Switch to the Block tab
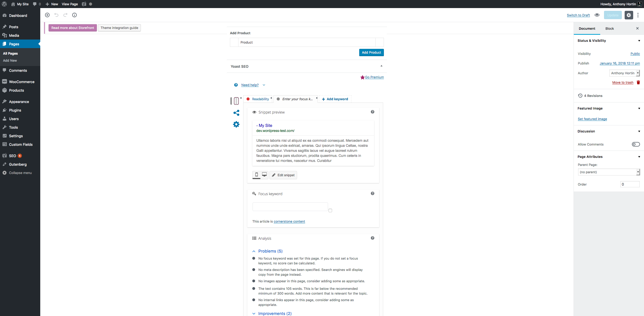644x316 pixels. (x=610, y=28)
